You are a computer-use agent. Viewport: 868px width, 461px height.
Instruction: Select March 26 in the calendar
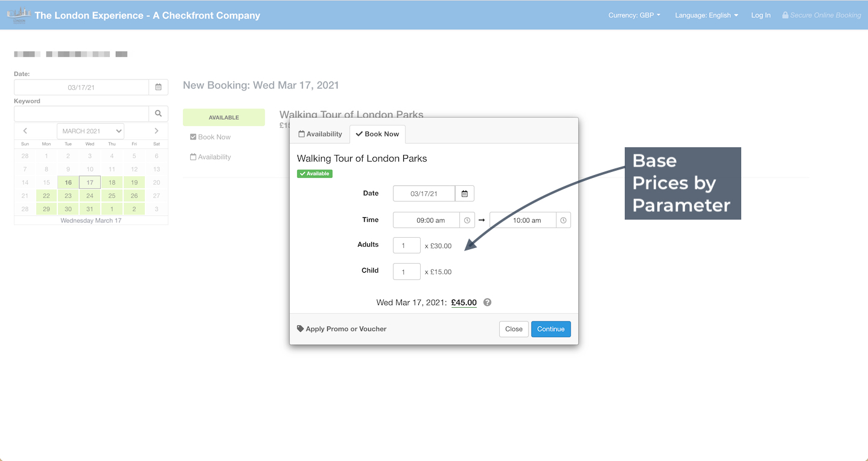tap(134, 196)
